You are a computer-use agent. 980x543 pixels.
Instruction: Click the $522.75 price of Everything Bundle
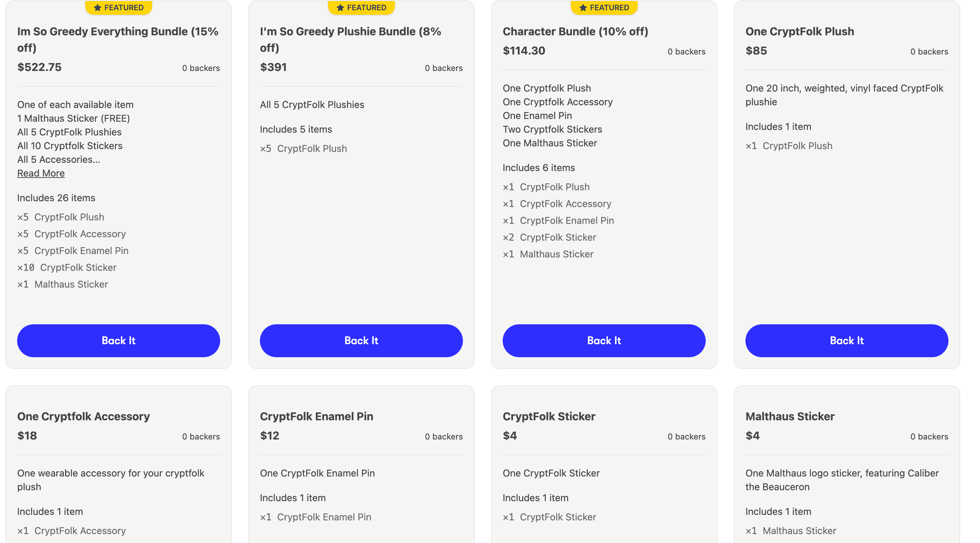(x=39, y=67)
